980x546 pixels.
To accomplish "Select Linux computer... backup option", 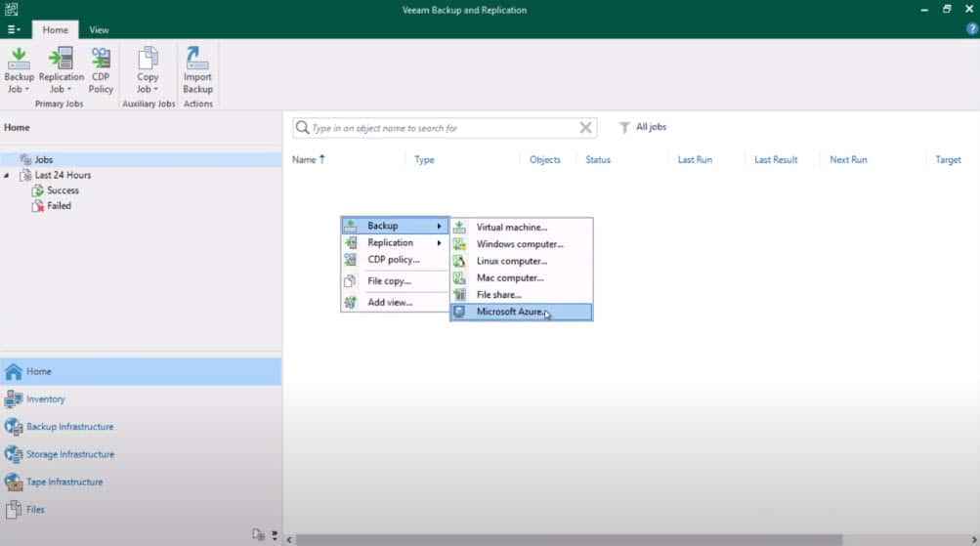I will pyautogui.click(x=522, y=261).
